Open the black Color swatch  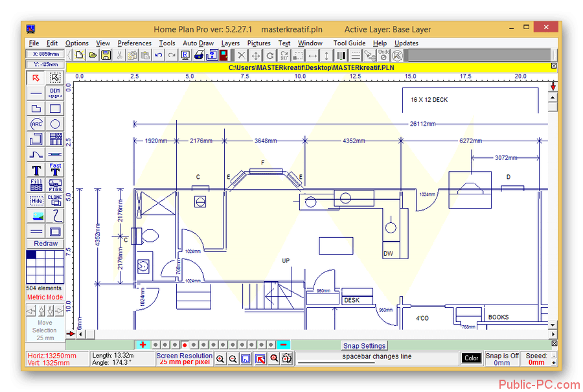tap(471, 358)
